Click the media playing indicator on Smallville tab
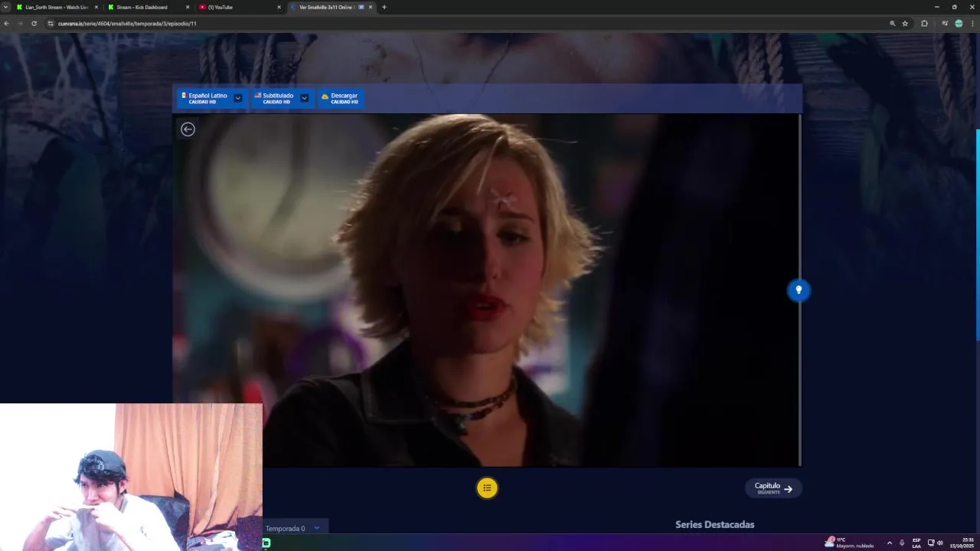Image resolution: width=980 pixels, height=551 pixels. click(x=361, y=7)
